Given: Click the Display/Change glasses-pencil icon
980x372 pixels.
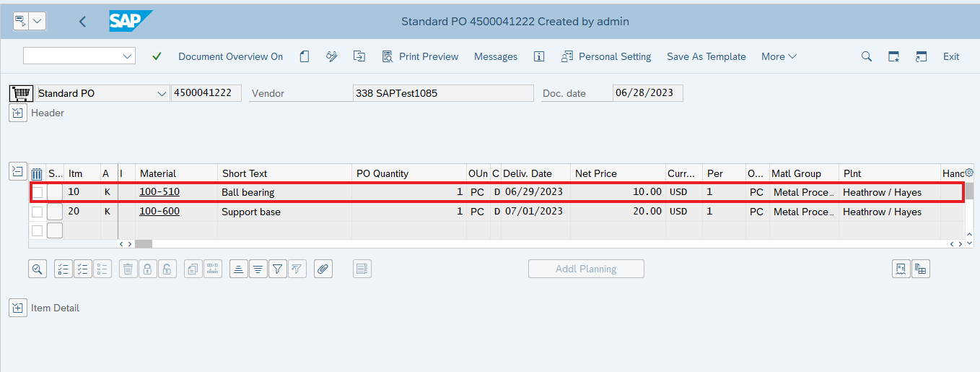Looking at the screenshot, I should tap(332, 56).
